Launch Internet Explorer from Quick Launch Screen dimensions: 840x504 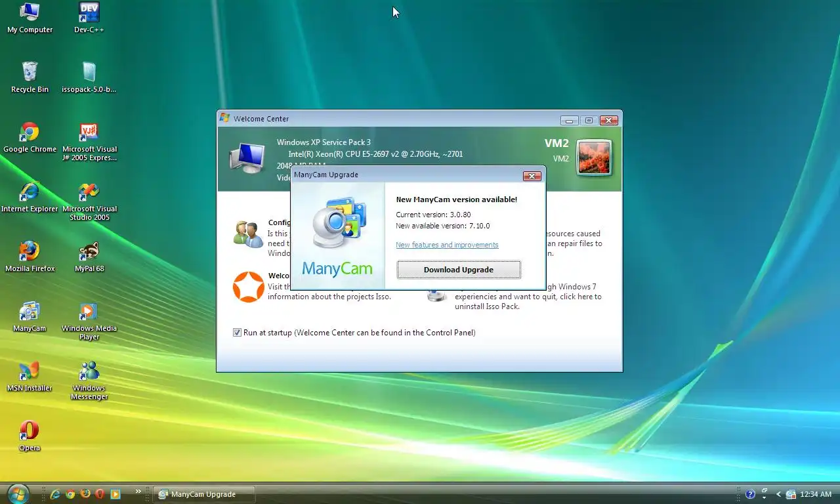pyautogui.click(x=56, y=494)
